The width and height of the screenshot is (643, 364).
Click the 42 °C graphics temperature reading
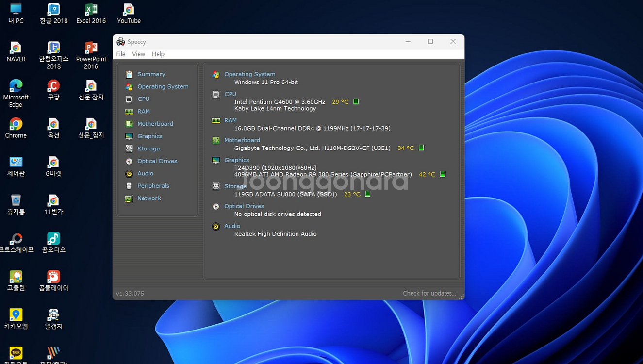pos(427,174)
